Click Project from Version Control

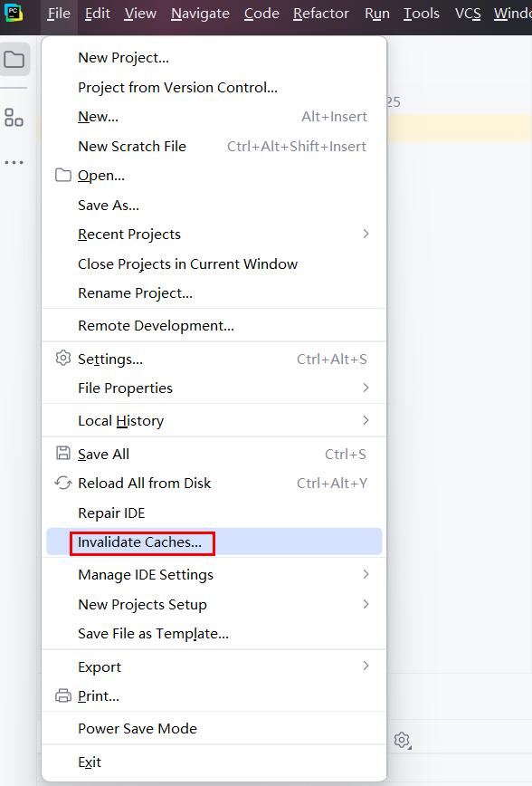(214, 87)
